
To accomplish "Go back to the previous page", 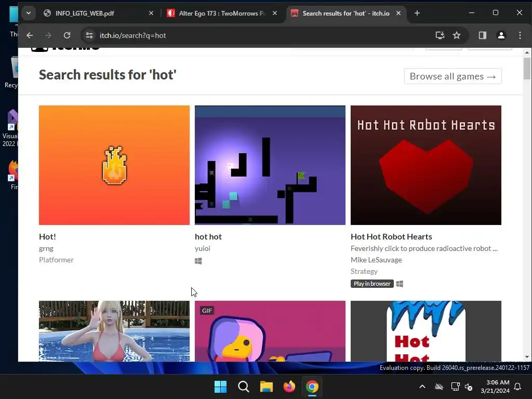I will 30,35.
